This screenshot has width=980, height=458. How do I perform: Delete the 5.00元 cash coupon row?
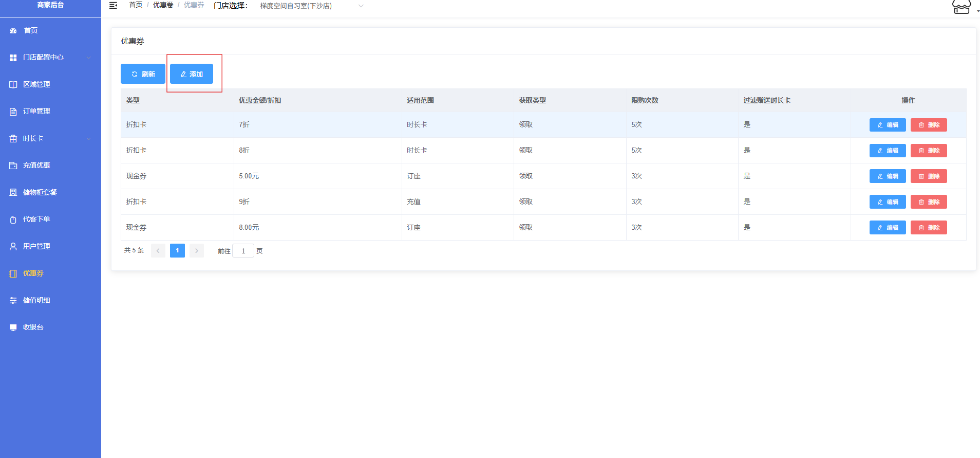pos(928,176)
